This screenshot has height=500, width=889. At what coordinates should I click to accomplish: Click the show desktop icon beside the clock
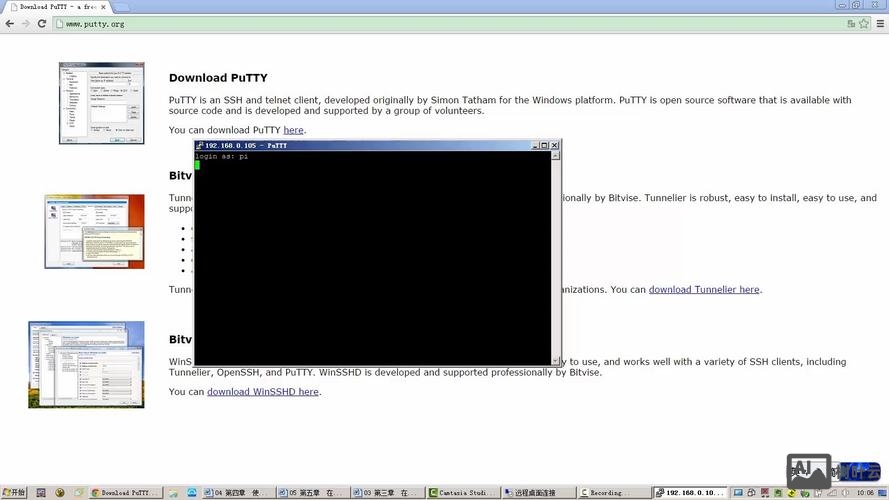pos(882,493)
